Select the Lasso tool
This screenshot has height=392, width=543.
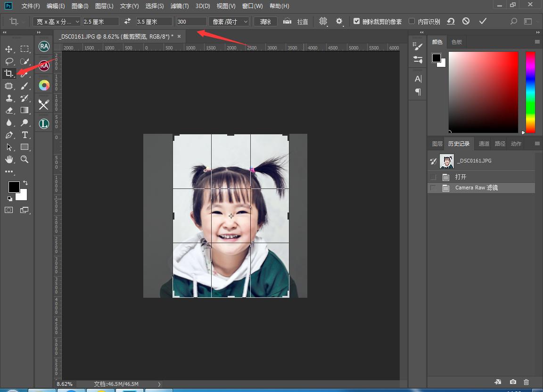(x=9, y=61)
